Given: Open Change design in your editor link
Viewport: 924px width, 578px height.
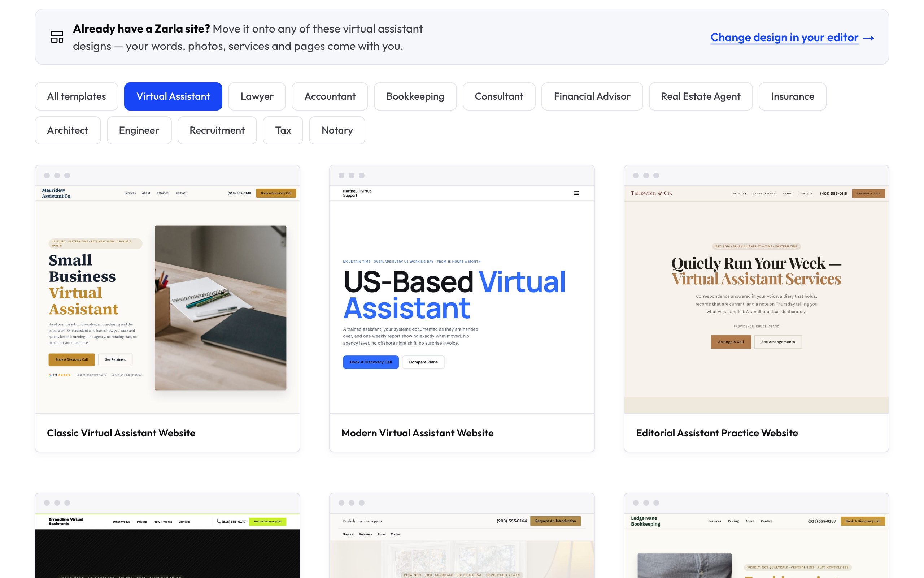Looking at the screenshot, I should (x=784, y=38).
